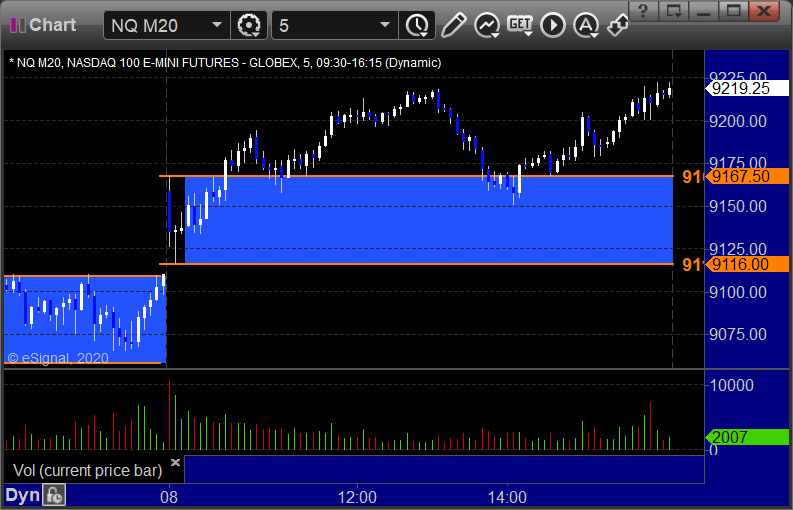Open the studies line-chart icon
This screenshot has height=510, width=793.
tap(487, 25)
